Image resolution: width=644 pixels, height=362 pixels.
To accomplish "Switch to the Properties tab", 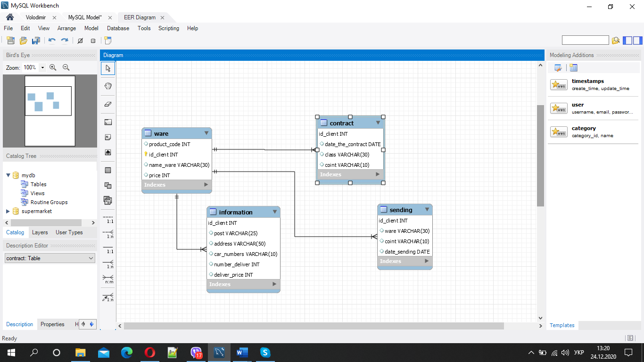I will point(52,324).
